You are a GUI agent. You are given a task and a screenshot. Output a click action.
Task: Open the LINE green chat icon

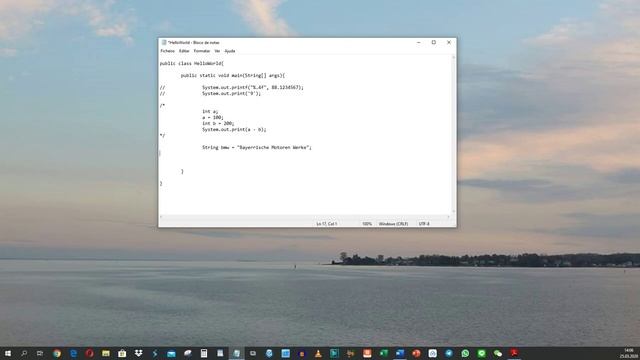pos(481,353)
